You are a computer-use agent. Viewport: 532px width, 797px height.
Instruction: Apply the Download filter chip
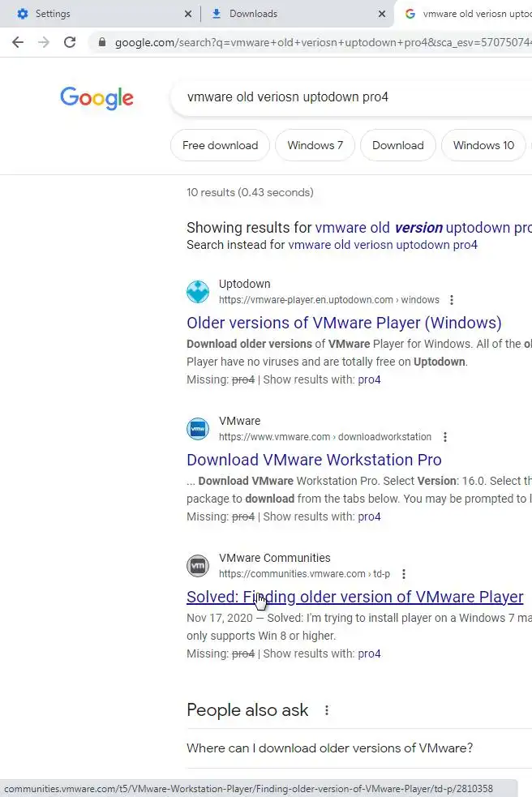click(x=397, y=145)
